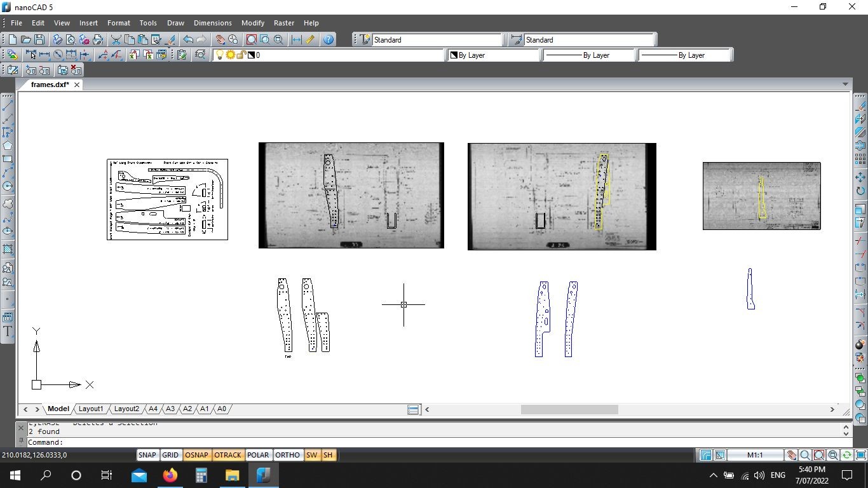Toggle SNAP mode in status bar
This screenshot has height=488, width=868.
pos(147,455)
